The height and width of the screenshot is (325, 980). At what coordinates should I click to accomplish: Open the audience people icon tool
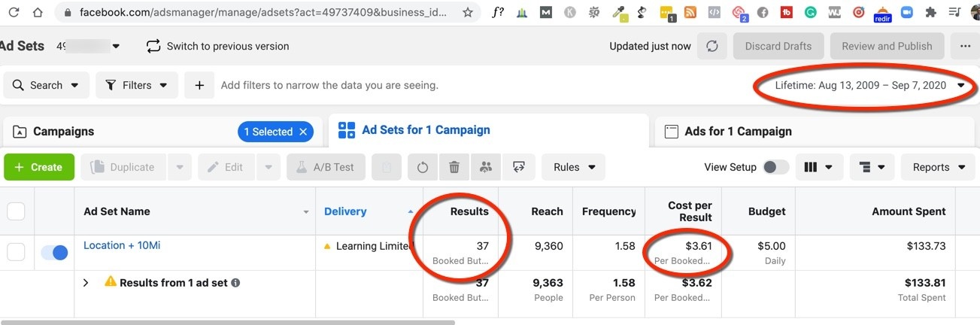(x=486, y=167)
